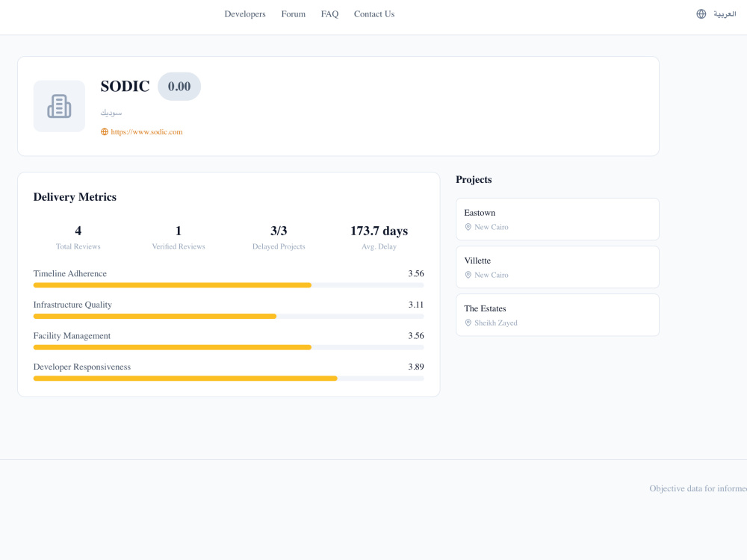Viewport: 747px width, 560px height.
Task: Click the 3/3 delayed projects value
Action: coord(279,231)
